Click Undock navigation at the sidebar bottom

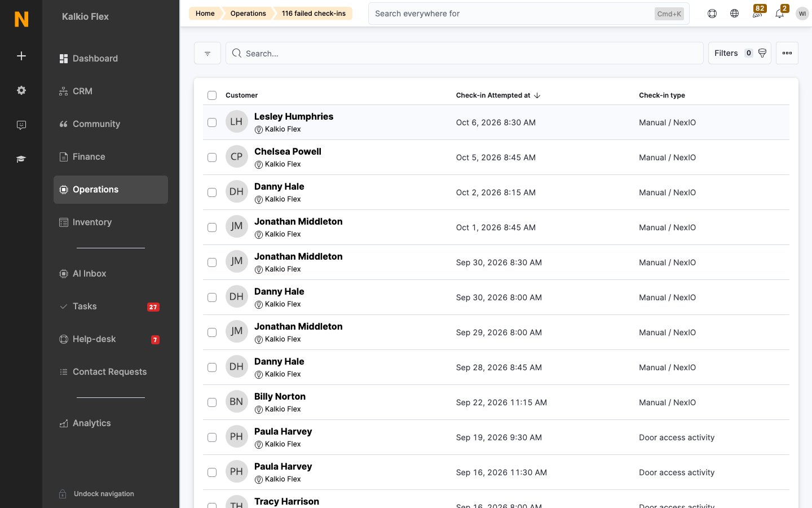104,494
